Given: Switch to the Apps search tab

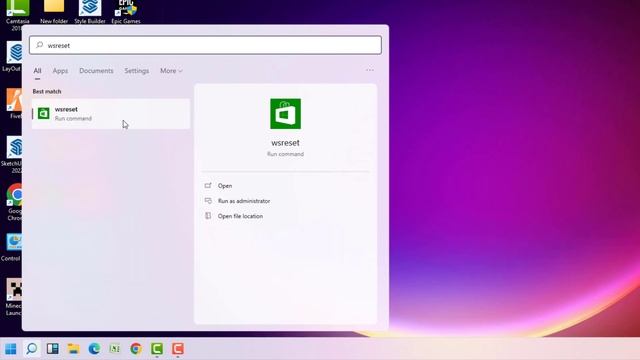Looking at the screenshot, I should (x=60, y=71).
